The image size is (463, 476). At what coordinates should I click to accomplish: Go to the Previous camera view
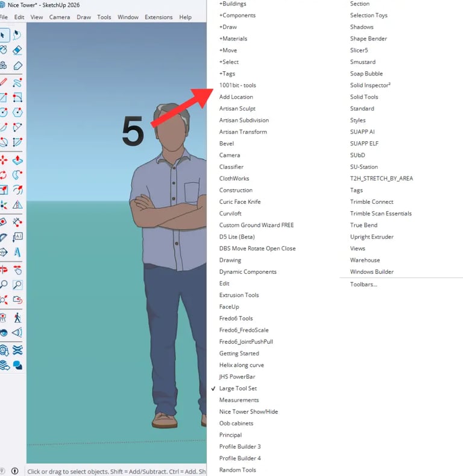(17, 300)
